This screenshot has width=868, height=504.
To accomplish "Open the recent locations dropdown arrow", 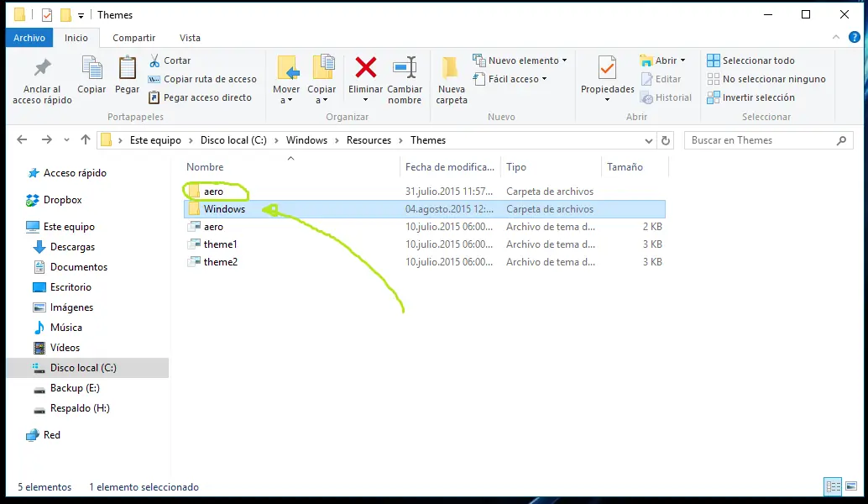I will pyautogui.click(x=66, y=140).
